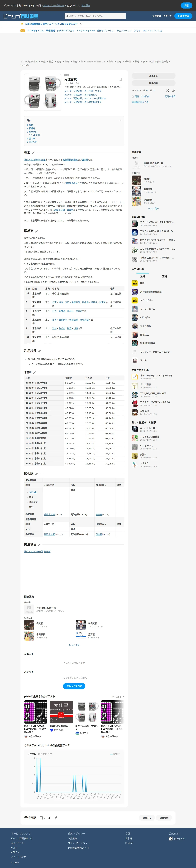Open 英語版記事を作る link
This screenshot has width=196, height=868.
[x=140, y=102]
